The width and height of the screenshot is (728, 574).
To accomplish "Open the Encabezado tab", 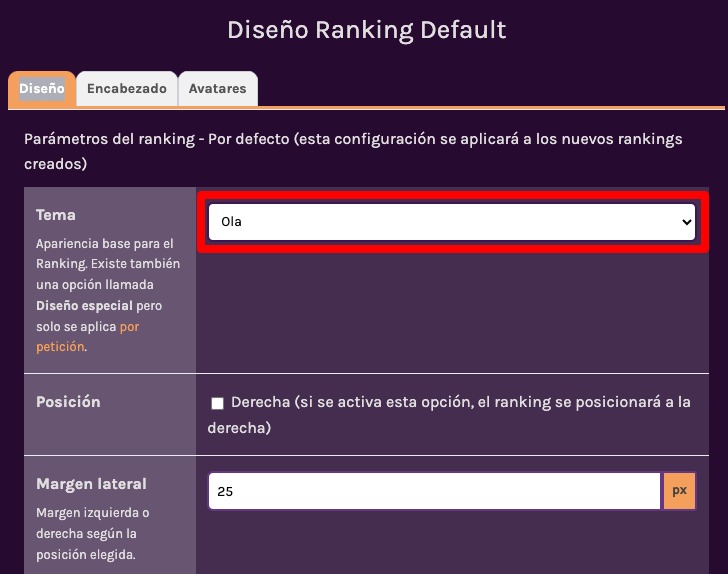I will (127, 88).
